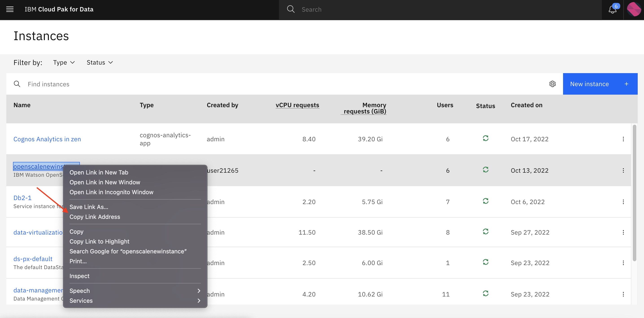The height and width of the screenshot is (318, 644).
Task: Click the Users column header
Action: coord(445,105)
